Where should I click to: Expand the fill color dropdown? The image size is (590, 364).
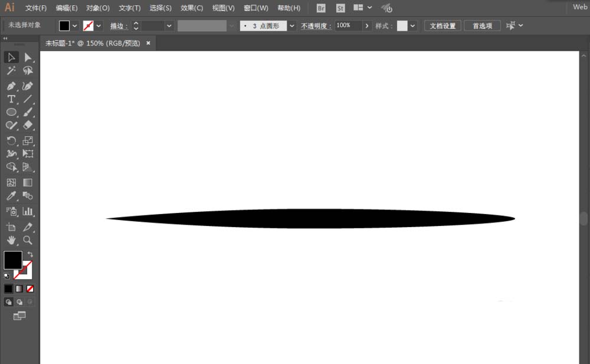click(74, 26)
